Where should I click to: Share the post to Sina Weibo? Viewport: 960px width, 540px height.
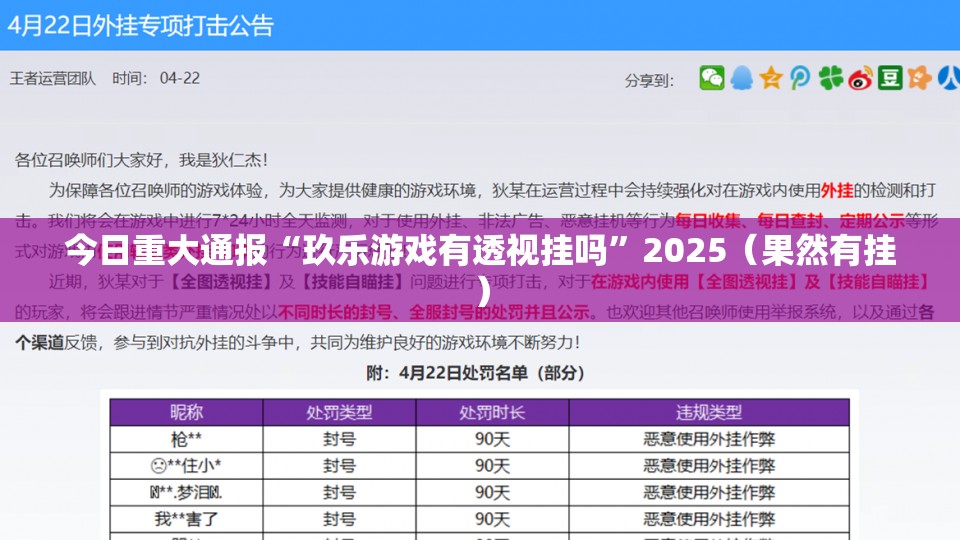(x=861, y=78)
